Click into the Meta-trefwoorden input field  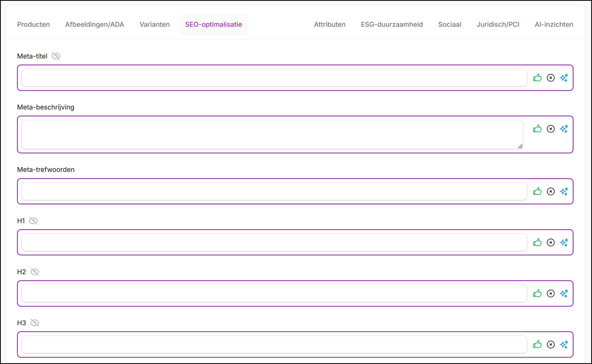tap(274, 191)
